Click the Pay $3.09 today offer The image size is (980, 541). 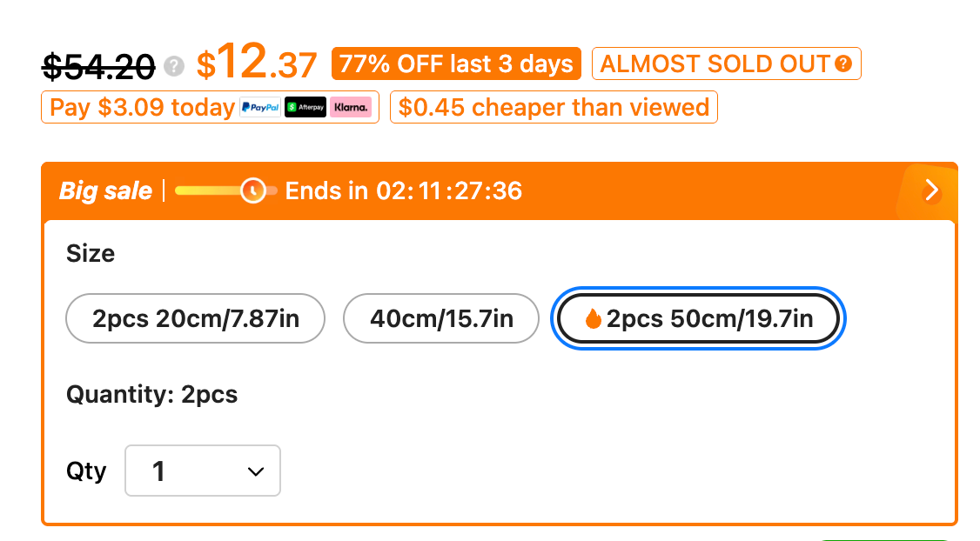(142, 108)
